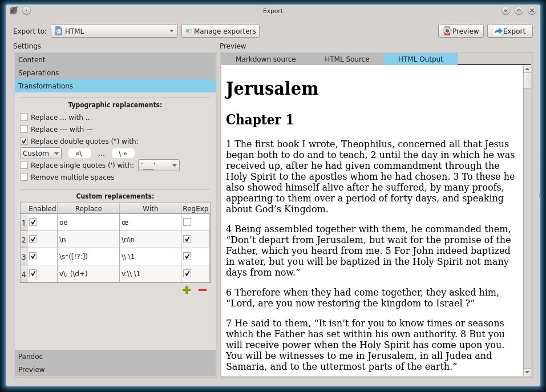Select row header 1 in replacements table

point(24,222)
